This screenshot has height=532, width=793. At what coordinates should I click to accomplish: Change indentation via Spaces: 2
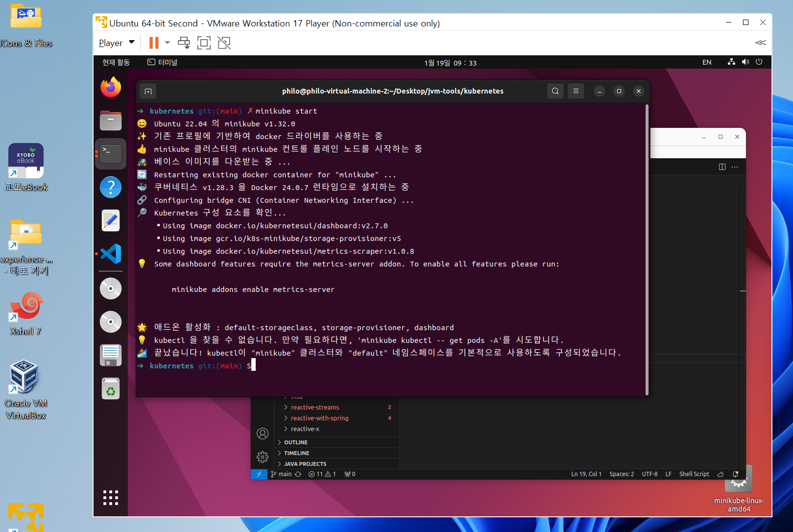622,474
